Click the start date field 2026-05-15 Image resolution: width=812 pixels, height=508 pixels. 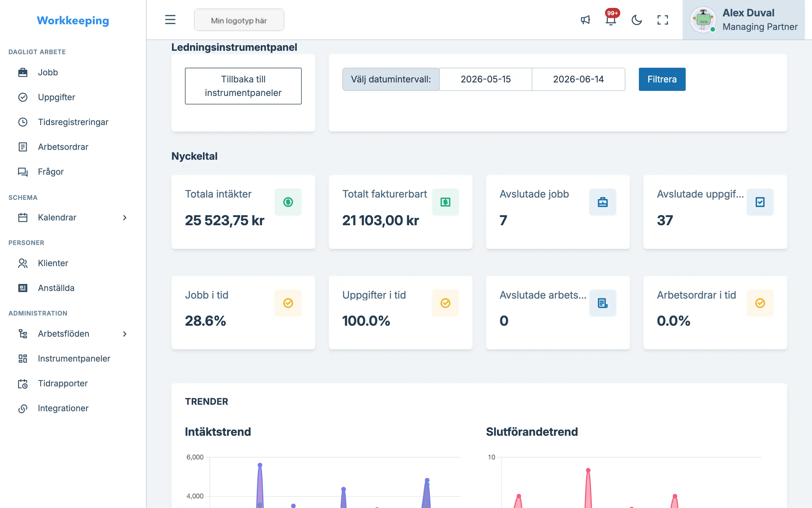coord(486,79)
